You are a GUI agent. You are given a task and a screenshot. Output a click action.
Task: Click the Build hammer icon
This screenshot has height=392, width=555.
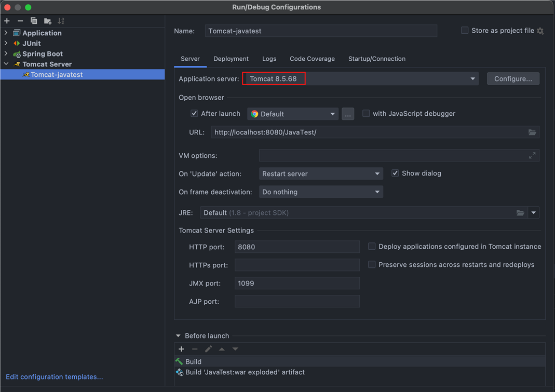point(179,361)
